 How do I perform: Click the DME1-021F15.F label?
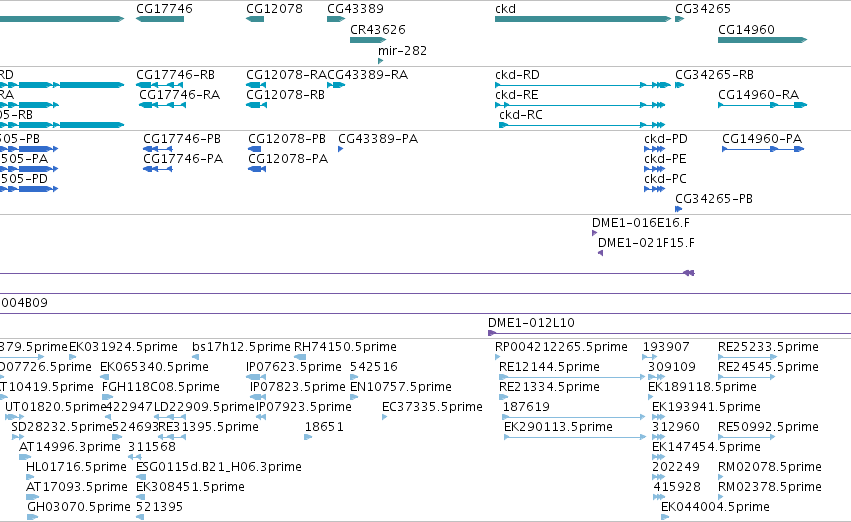coord(646,243)
